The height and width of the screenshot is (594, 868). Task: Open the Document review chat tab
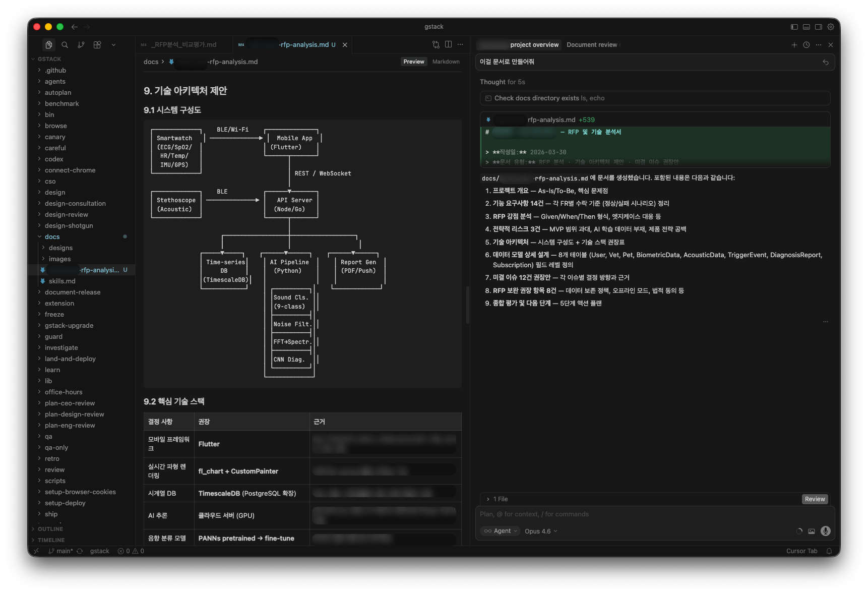point(592,45)
